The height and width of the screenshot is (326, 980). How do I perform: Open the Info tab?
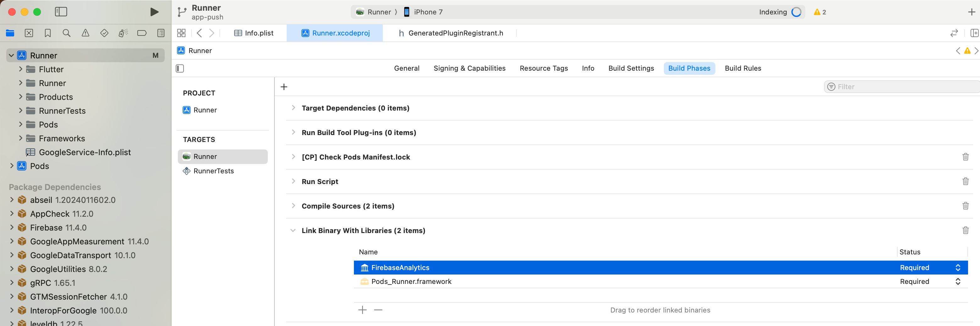588,68
